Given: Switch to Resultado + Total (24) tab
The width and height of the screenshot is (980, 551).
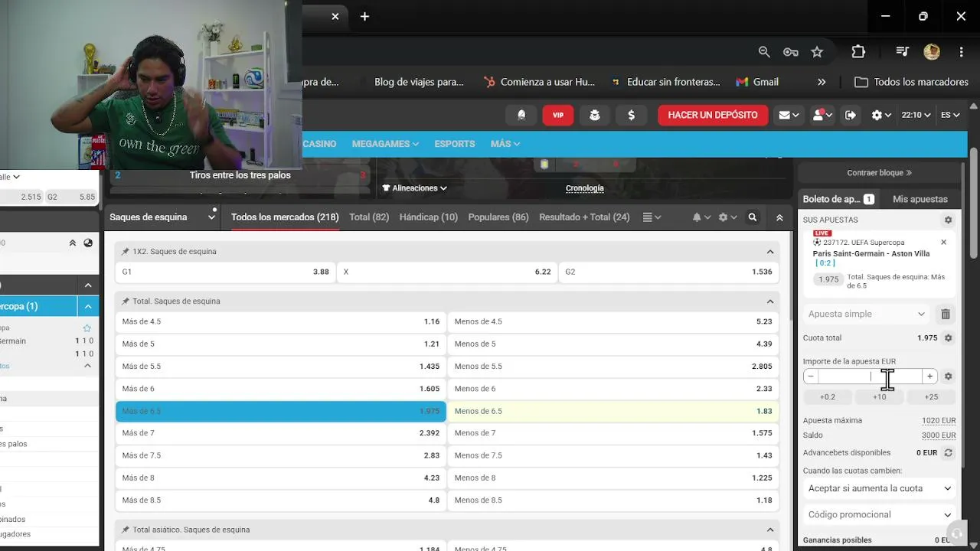Looking at the screenshot, I should pos(584,217).
